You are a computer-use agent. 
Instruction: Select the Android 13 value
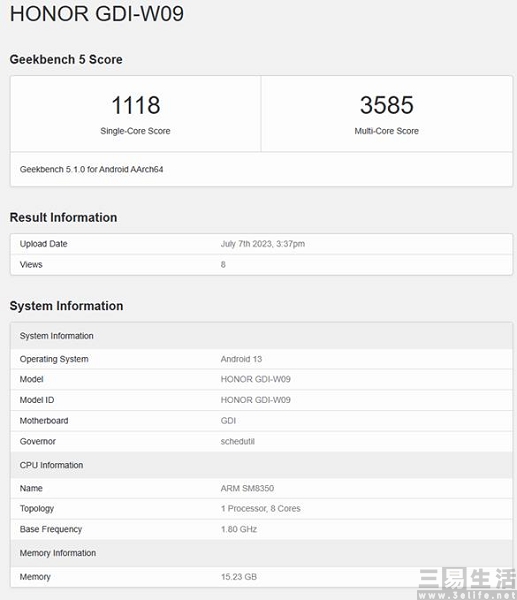241,359
